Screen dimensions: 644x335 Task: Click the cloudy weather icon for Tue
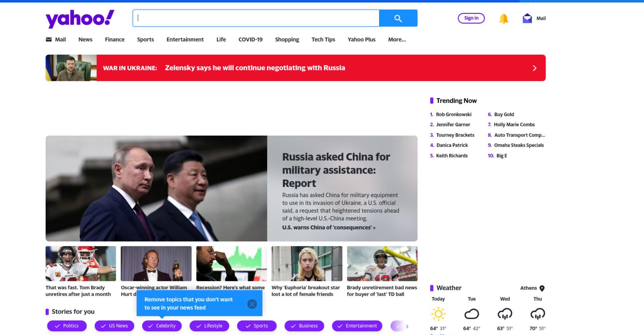[471, 314]
